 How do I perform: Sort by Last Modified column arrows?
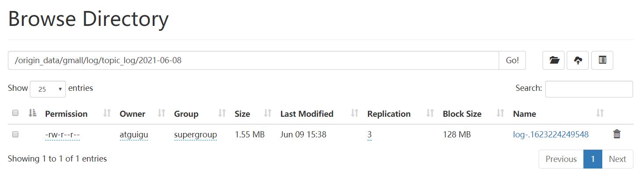pos(354,113)
